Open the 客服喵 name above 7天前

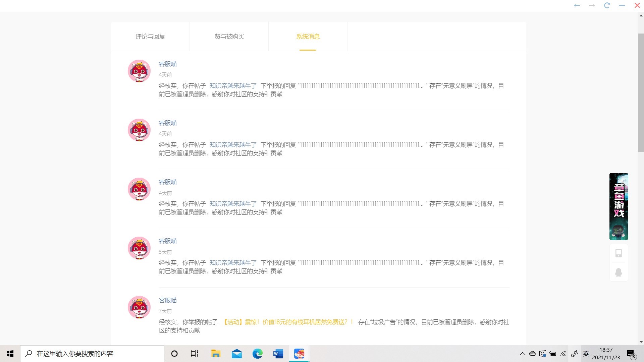(168, 300)
